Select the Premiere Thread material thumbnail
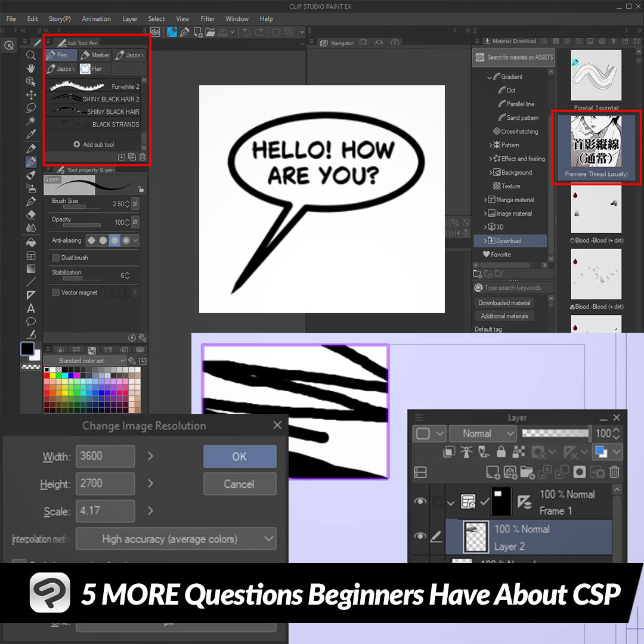 coord(596,143)
